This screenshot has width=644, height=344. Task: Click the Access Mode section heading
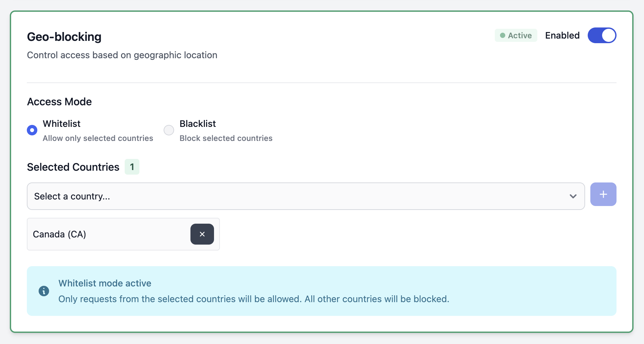pyautogui.click(x=59, y=101)
